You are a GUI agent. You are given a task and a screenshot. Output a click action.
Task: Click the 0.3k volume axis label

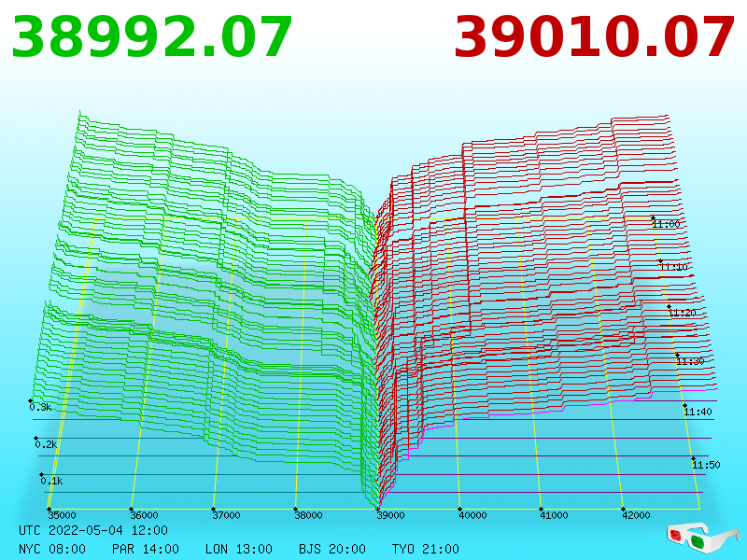[40, 407]
